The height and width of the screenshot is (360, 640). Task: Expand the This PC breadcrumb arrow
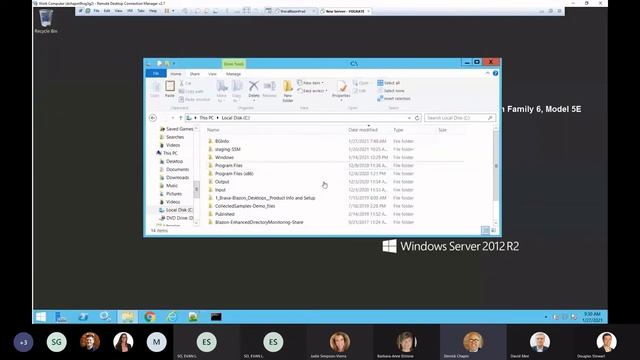pos(217,118)
